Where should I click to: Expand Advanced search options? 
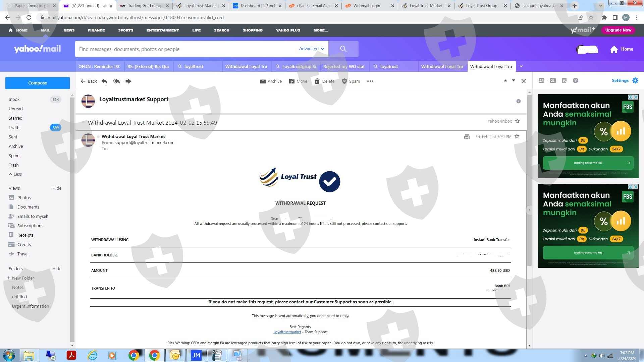coord(312,49)
